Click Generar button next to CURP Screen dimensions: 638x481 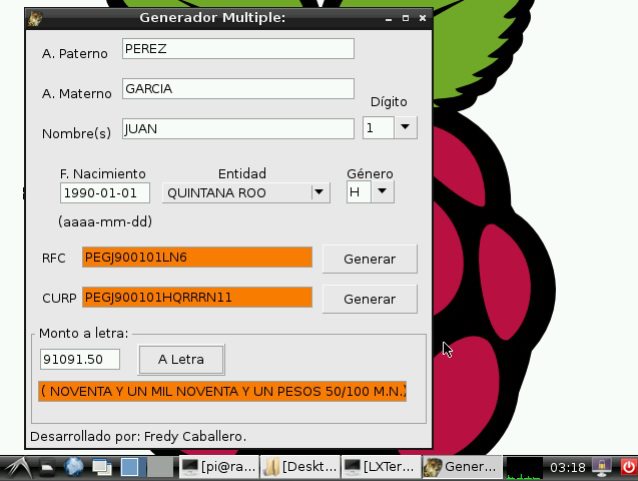369,299
